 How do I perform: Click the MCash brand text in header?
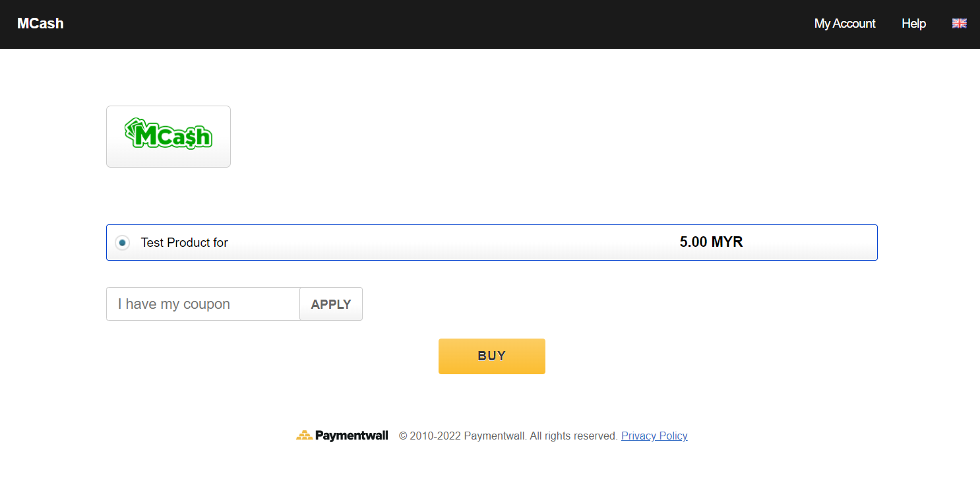(40, 23)
